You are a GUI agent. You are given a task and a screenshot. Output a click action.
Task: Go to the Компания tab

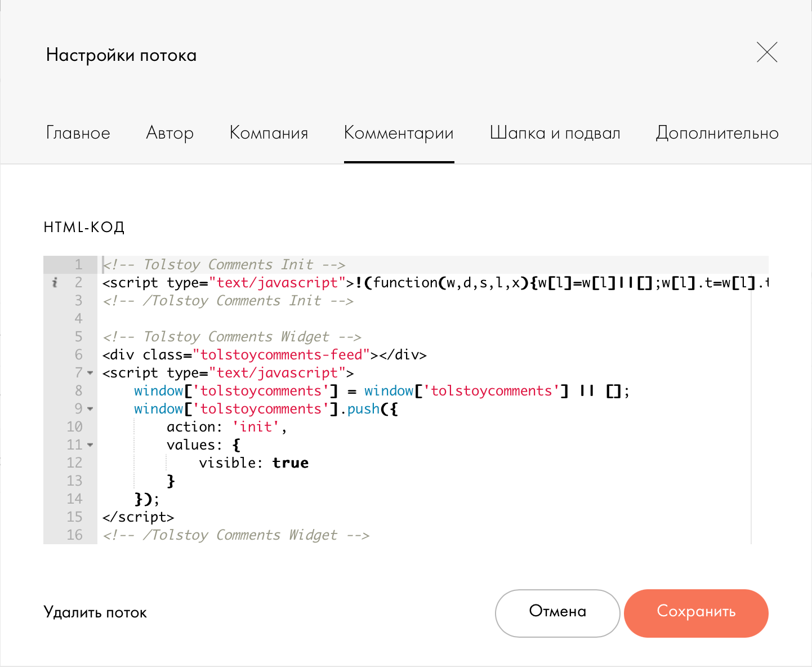pyautogui.click(x=269, y=133)
